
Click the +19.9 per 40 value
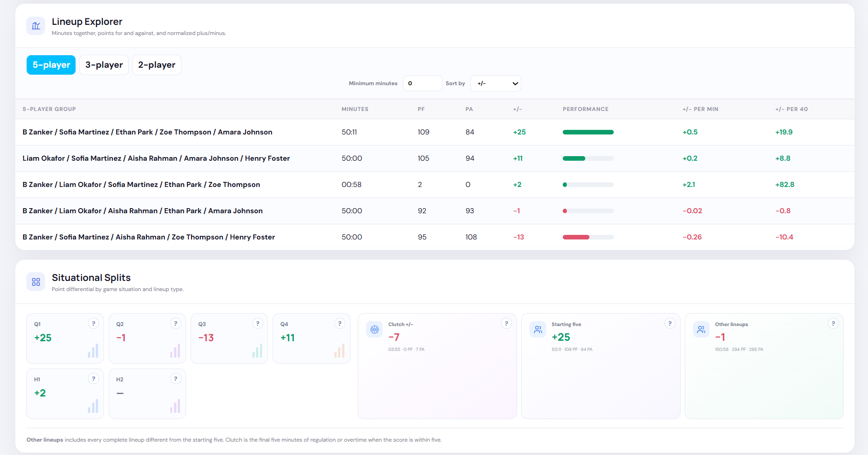point(784,132)
